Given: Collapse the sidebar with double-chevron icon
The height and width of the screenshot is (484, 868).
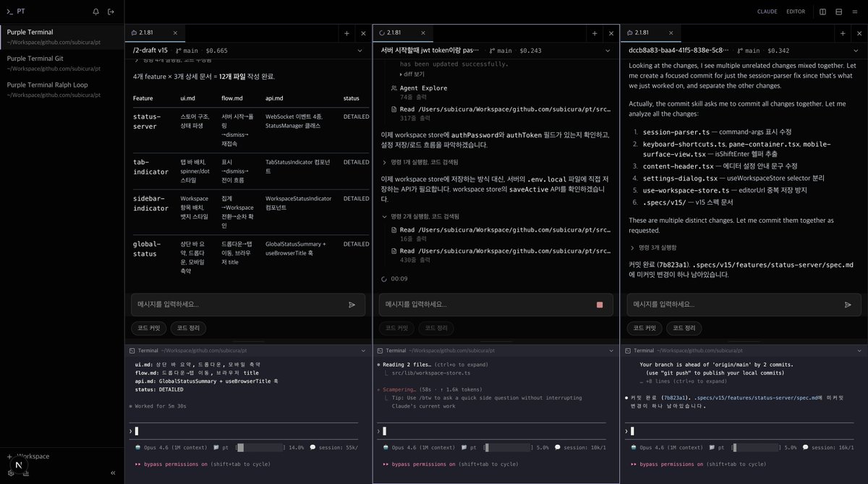Looking at the screenshot, I should point(113,472).
